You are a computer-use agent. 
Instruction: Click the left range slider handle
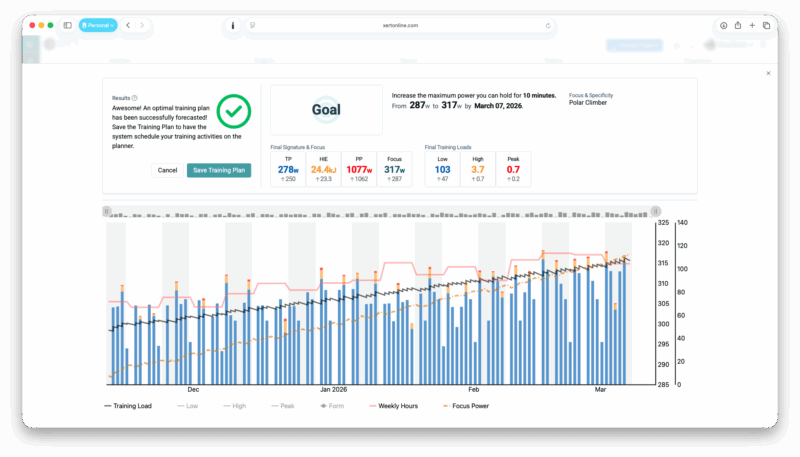tap(107, 211)
